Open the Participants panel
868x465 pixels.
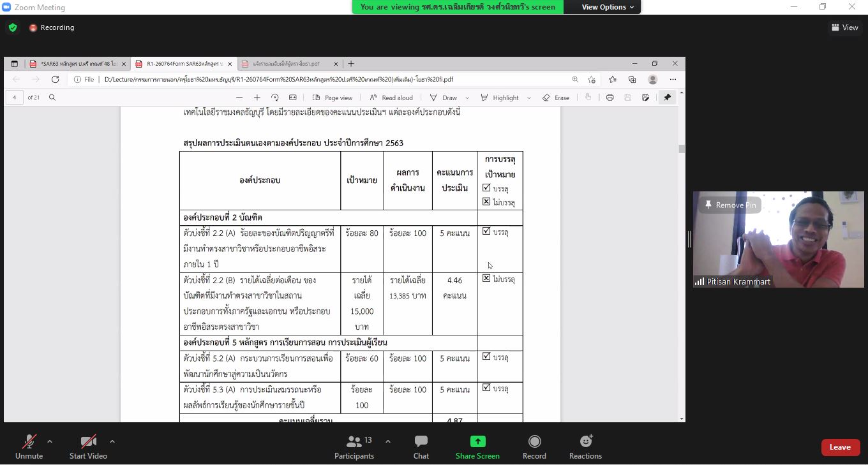pyautogui.click(x=354, y=447)
